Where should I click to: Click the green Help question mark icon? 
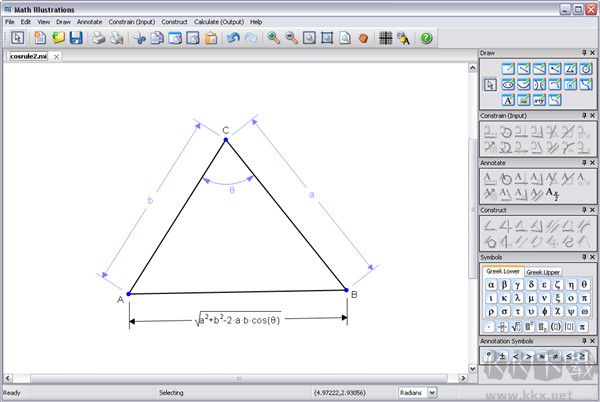426,38
